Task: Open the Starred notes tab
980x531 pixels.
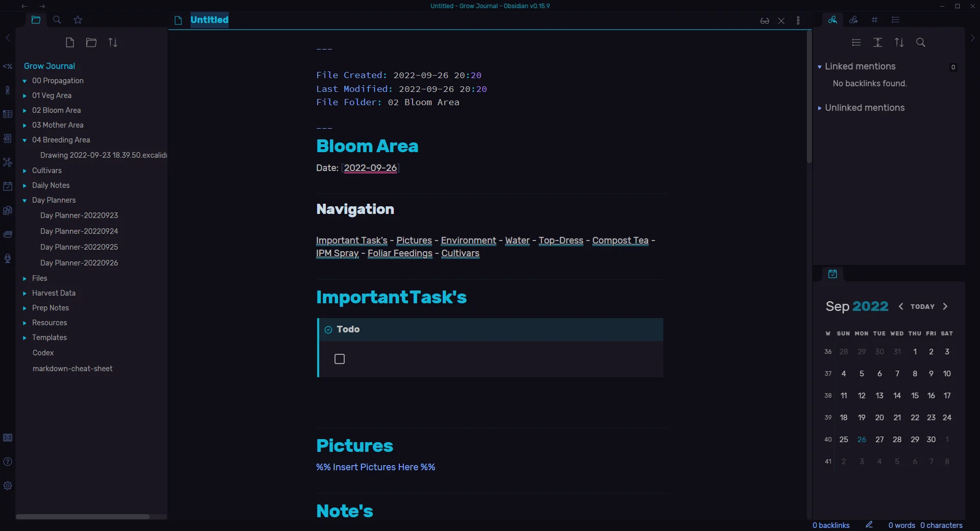Action: pos(78,20)
